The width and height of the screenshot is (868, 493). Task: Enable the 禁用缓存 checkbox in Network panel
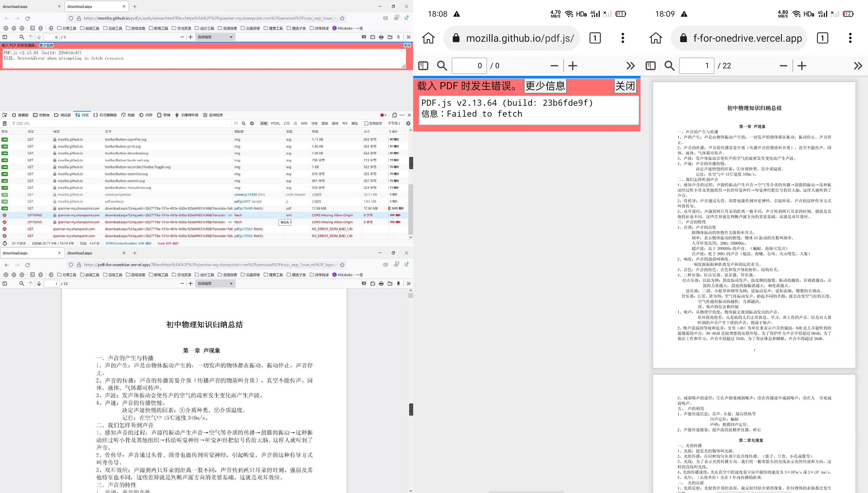pos(367,123)
